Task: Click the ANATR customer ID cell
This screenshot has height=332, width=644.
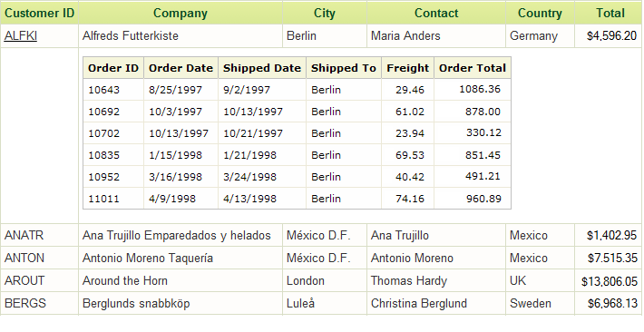Action: pyautogui.click(x=39, y=236)
